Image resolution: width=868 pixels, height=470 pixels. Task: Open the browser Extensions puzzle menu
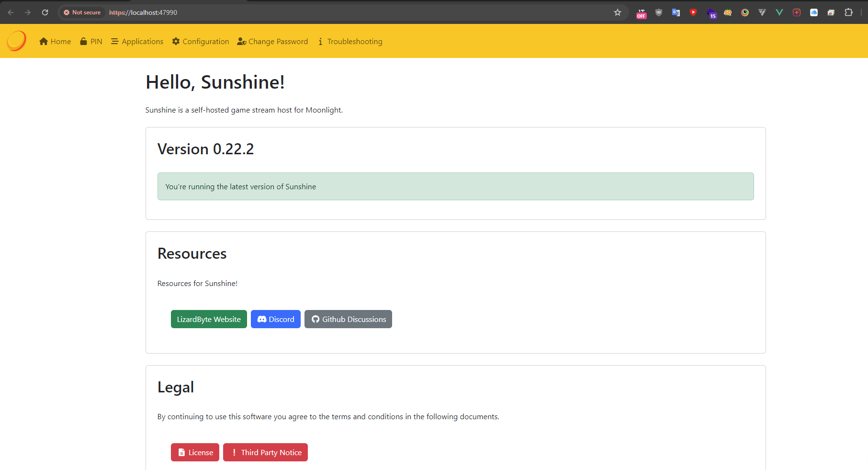point(848,12)
